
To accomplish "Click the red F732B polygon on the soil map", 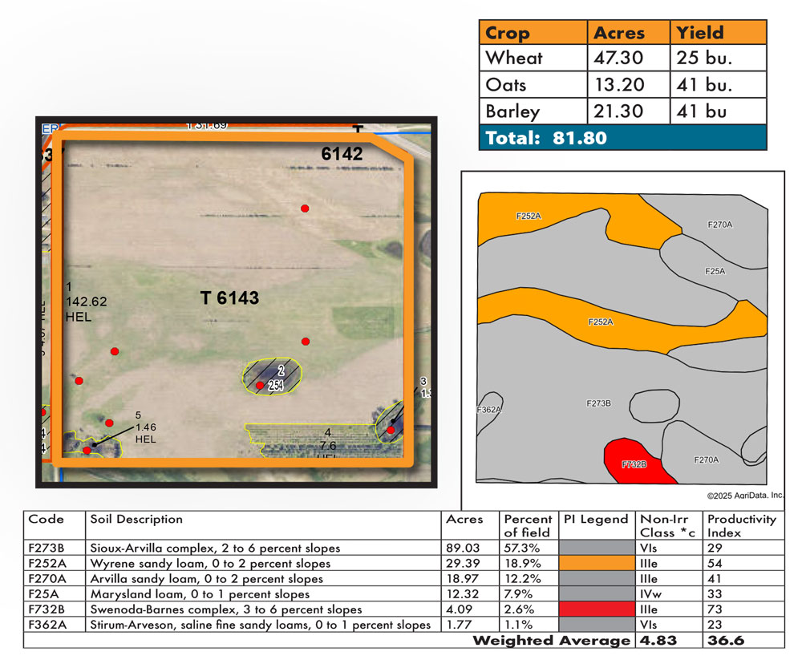I will (x=634, y=464).
